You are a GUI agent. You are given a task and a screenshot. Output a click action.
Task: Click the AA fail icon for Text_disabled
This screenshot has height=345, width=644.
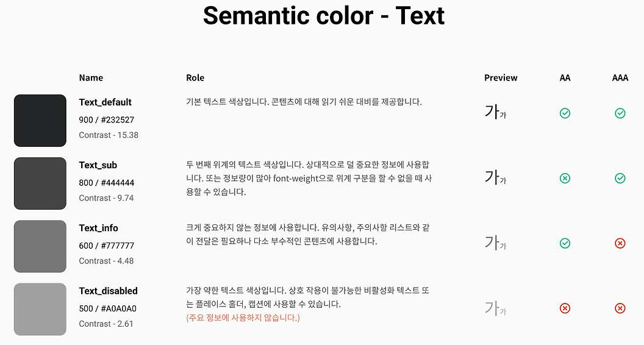click(565, 308)
